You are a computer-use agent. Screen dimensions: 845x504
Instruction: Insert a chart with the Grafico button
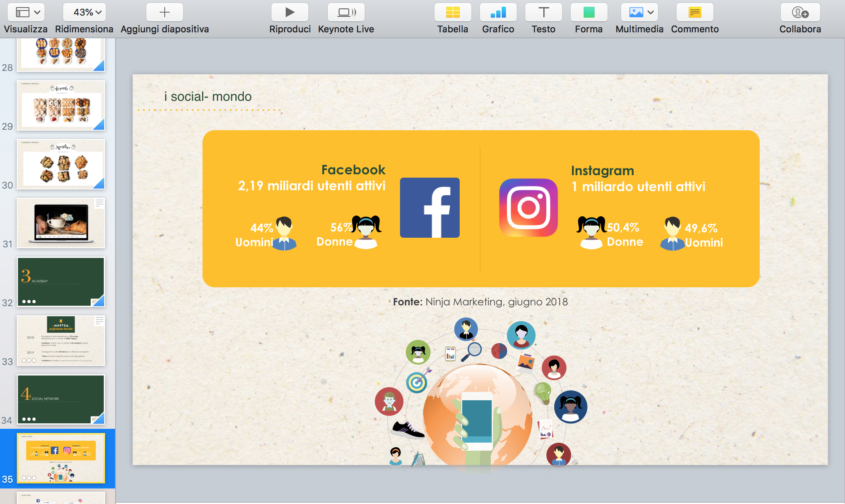pos(498,12)
